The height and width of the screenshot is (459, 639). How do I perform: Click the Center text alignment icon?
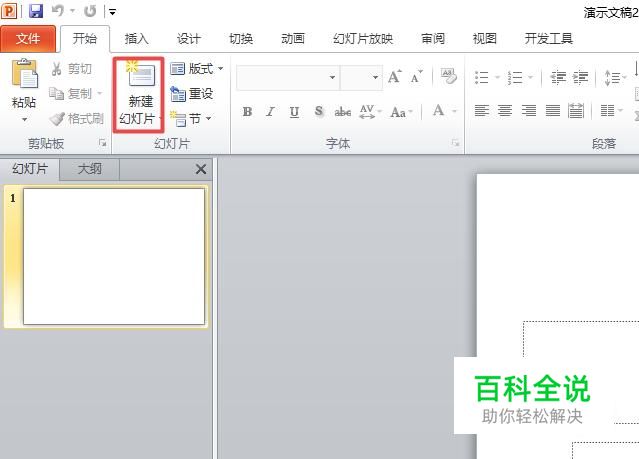point(505,110)
